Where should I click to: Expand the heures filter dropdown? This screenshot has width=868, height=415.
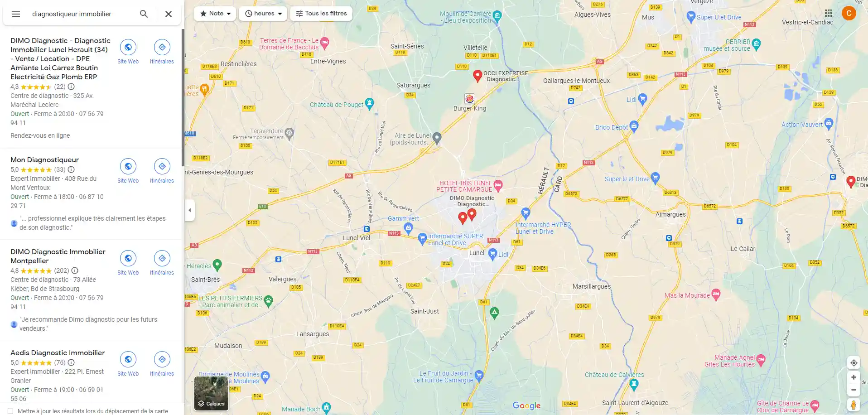coord(263,14)
